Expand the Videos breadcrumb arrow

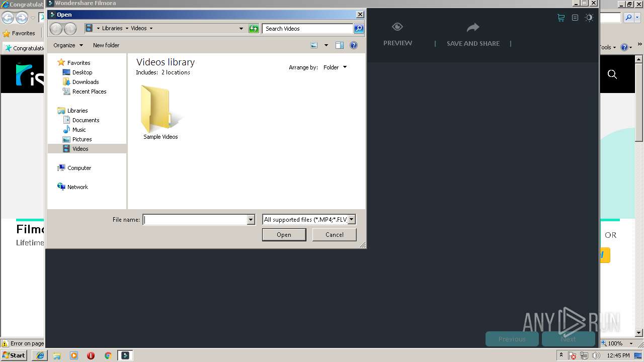[x=151, y=28]
